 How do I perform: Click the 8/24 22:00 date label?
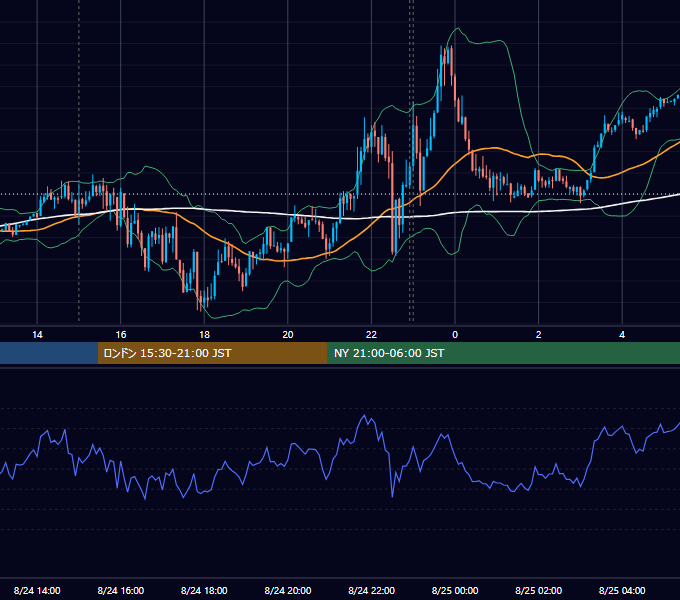coord(371,590)
